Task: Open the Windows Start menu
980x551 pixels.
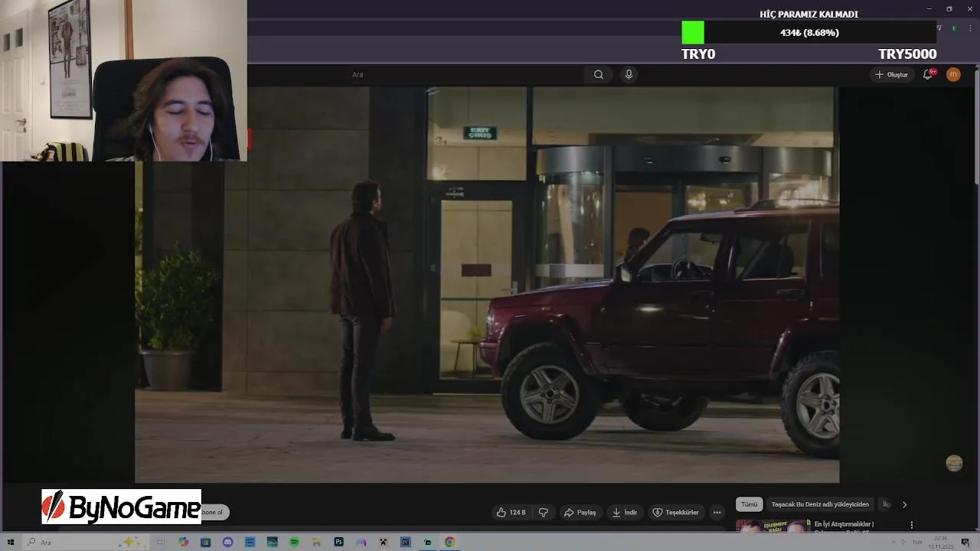Action: pyautogui.click(x=11, y=542)
